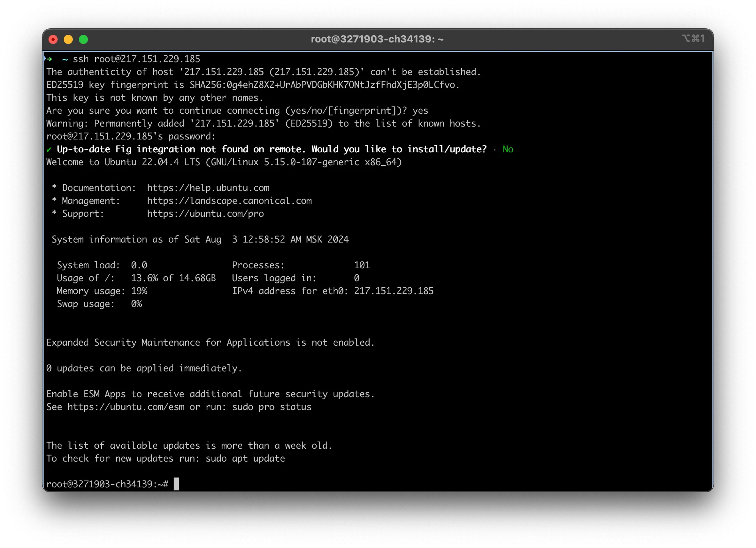
Task: Maximize the terminal with green button
Action: pos(83,39)
